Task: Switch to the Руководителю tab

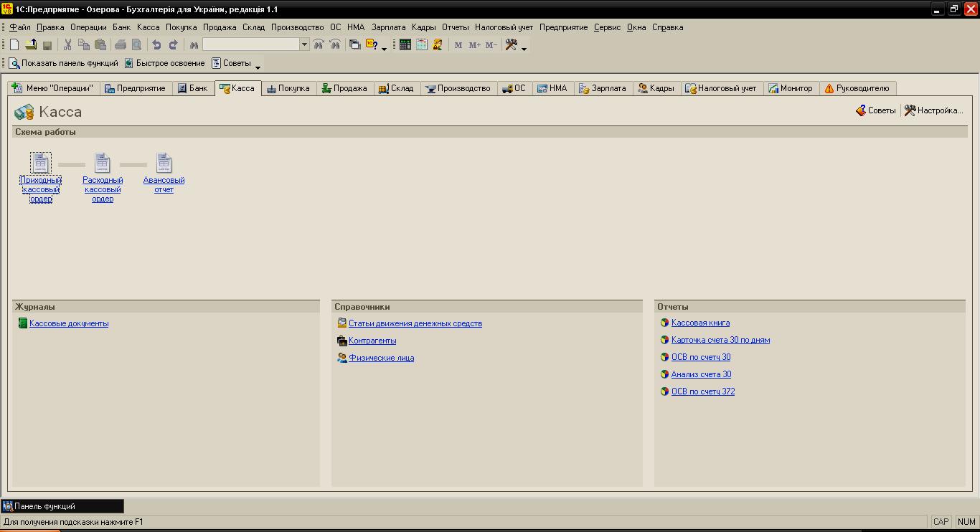Action: tap(857, 88)
